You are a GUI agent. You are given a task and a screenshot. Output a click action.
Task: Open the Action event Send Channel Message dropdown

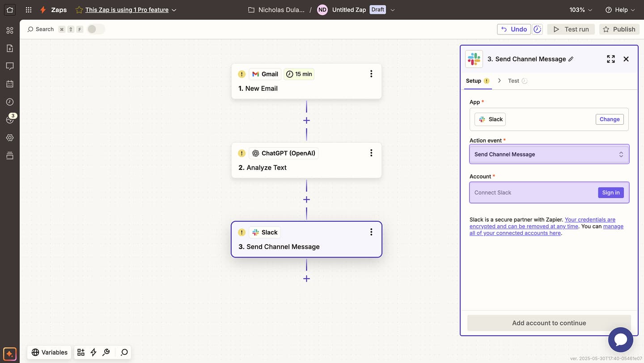coord(549,154)
